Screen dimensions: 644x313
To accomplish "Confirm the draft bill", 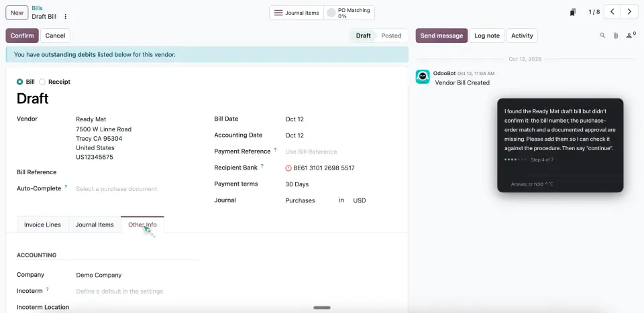I will pos(22,36).
